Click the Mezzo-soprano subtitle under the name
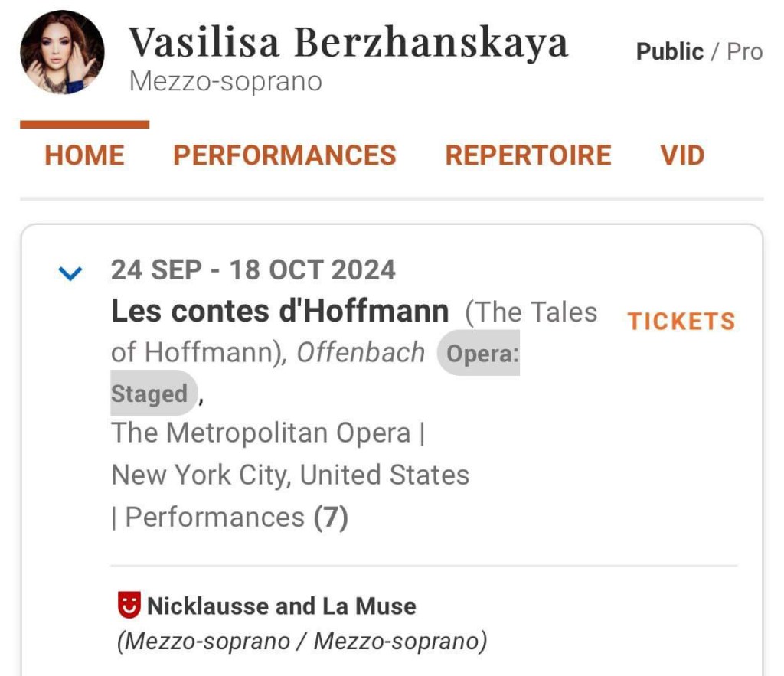This screenshot has width=784, height=676. tap(226, 82)
